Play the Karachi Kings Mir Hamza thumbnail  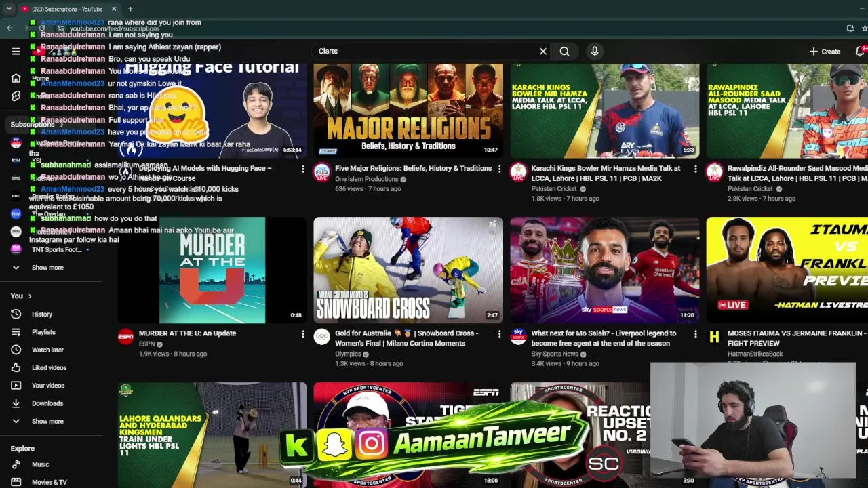(x=605, y=110)
